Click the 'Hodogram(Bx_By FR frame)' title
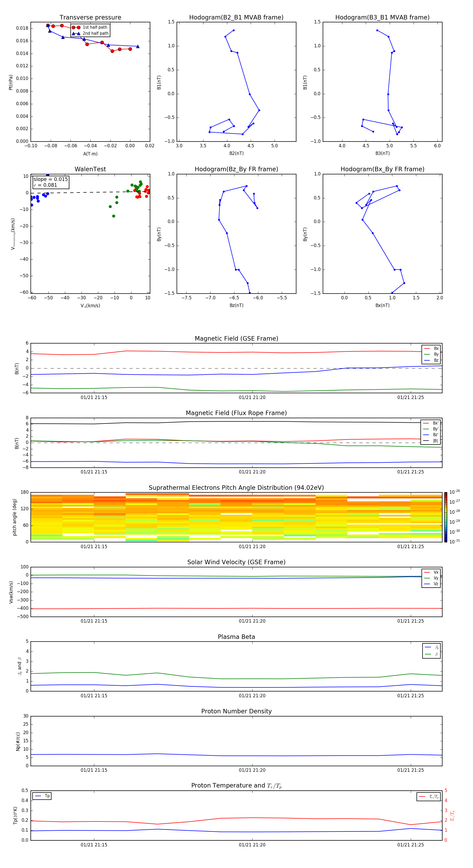The height and width of the screenshot is (868, 473). [x=382, y=169]
